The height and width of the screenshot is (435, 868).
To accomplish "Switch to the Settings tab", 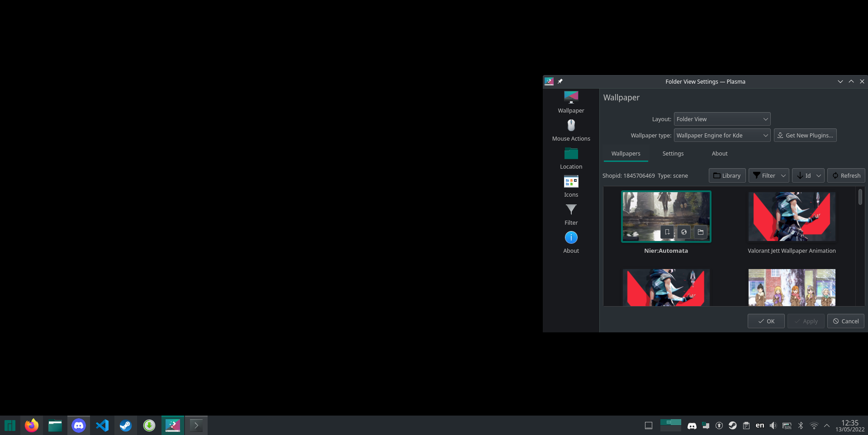I will click(673, 153).
